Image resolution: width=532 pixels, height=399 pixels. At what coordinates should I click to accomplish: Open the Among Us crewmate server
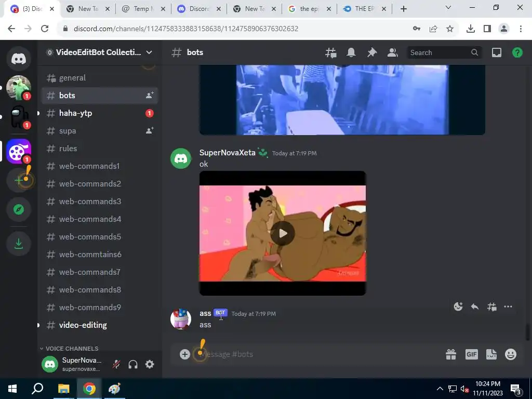[19, 117]
